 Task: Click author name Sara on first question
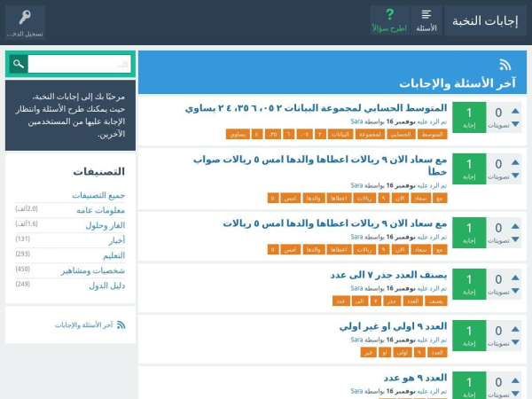[356, 121]
